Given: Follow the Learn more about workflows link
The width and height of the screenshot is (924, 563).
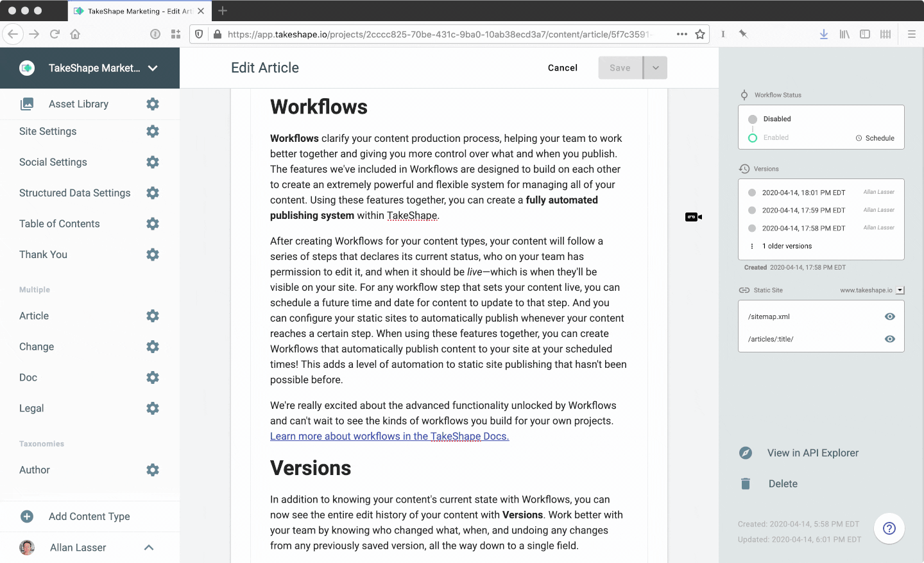Looking at the screenshot, I should click(389, 436).
